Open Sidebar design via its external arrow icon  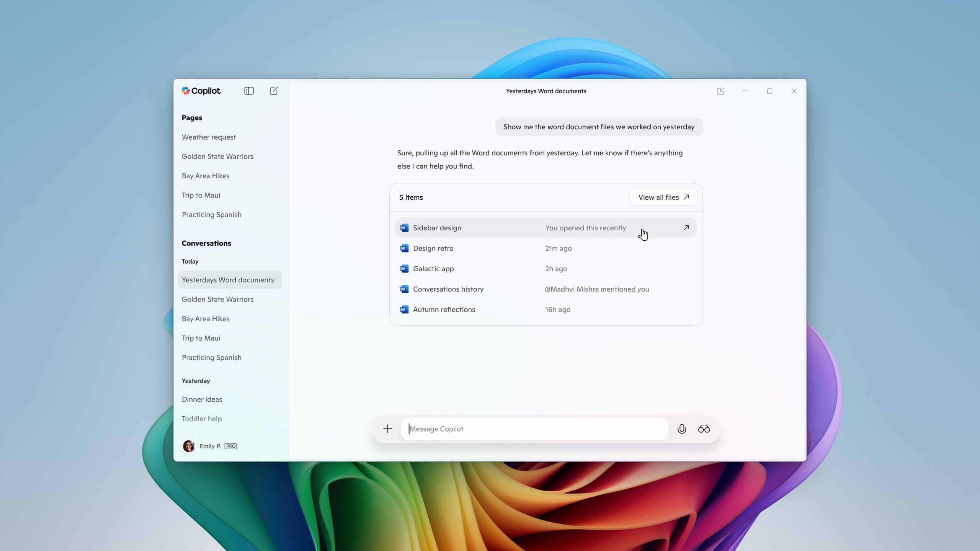[686, 228]
